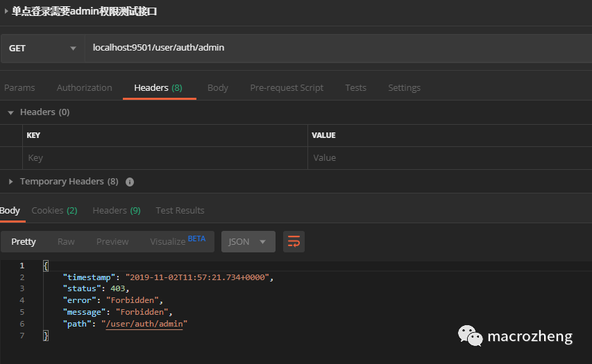Collapse the Headers (0) section
Viewport: 592px width, 364px height.
pyautogui.click(x=10, y=112)
